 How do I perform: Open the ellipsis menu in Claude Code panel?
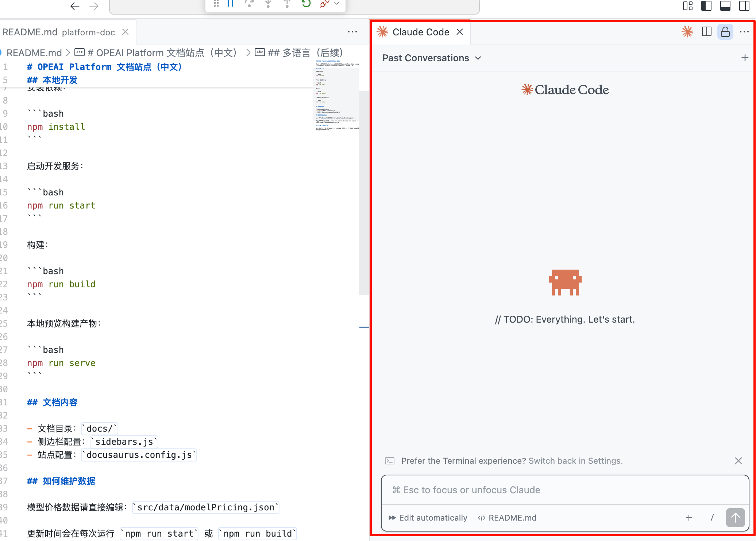click(744, 32)
